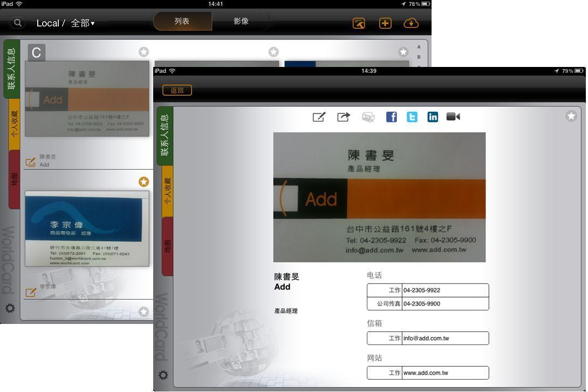The width and height of the screenshot is (588, 392).
Task: Select the 列表 list view tab
Action: (182, 22)
